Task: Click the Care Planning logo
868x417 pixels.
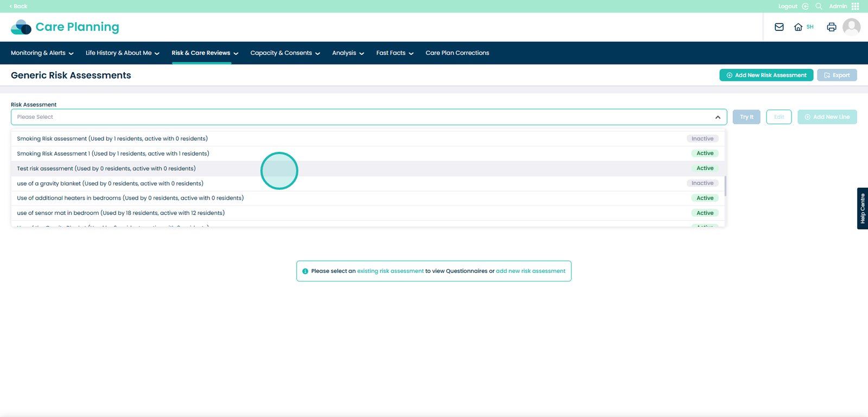Action: click(65, 27)
